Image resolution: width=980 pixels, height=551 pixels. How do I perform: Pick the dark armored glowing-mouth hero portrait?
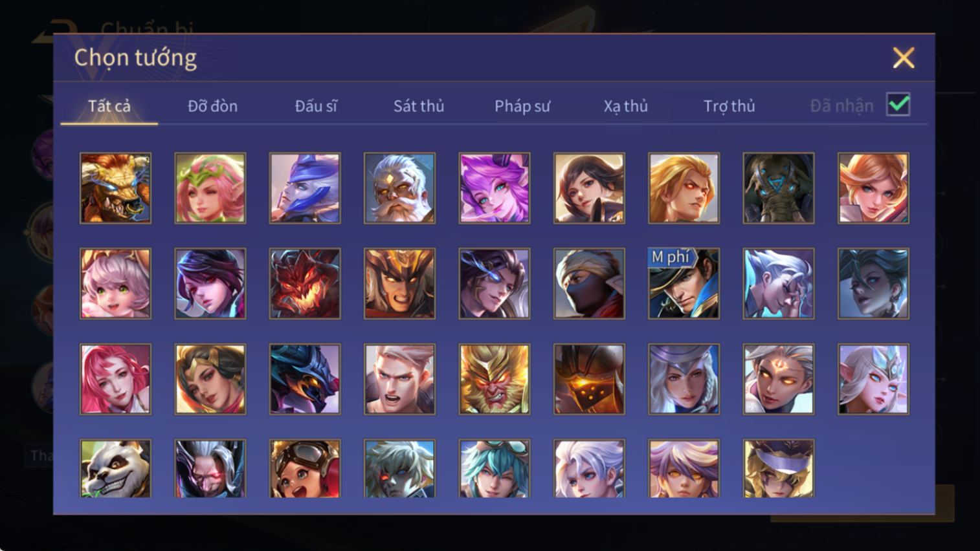click(589, 379)
